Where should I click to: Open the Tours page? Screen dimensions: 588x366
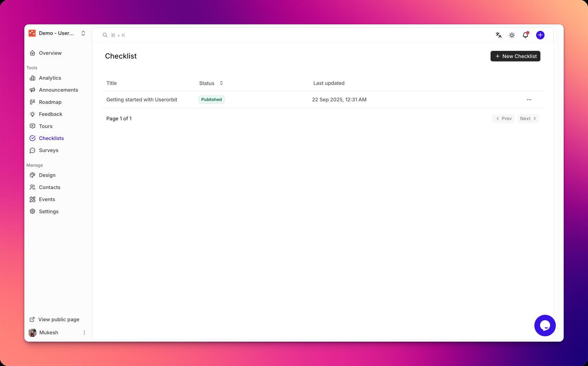click(x=45, y=126)
